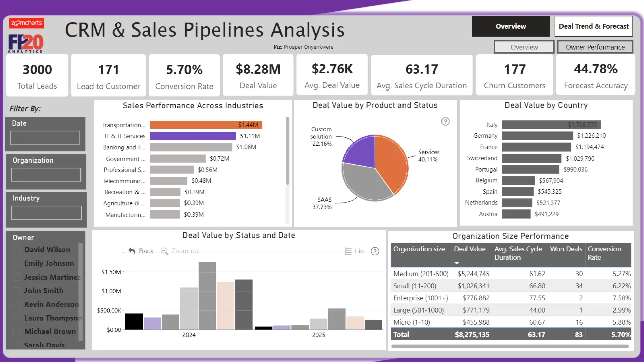The image size is (644, 362).
Task: Select the Medium (201-500) table row
Action: tap(511, 274)
